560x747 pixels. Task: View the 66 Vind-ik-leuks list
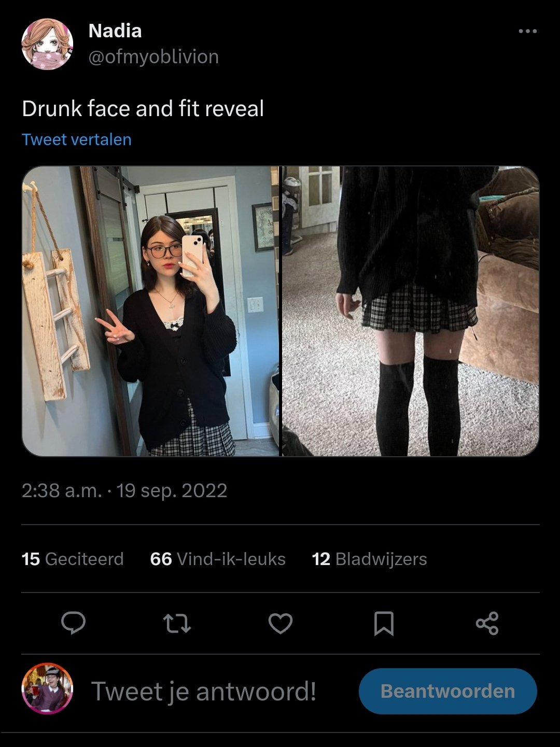point(218,559)
